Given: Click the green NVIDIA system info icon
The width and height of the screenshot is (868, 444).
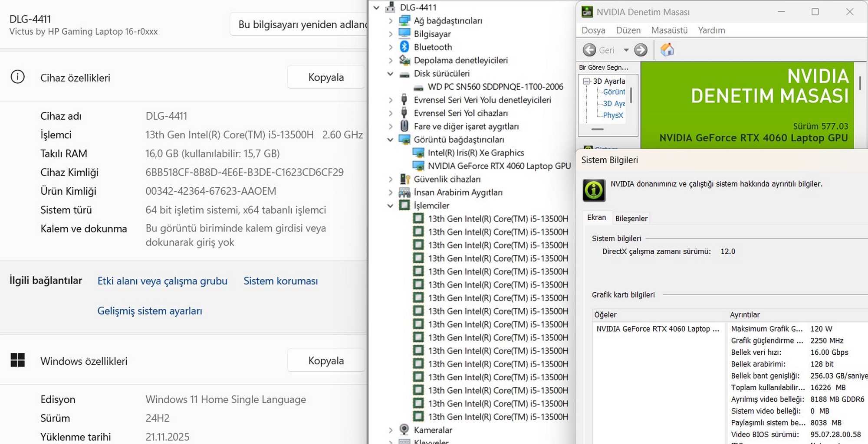Looking at the screenshot, I should (593, 190).
